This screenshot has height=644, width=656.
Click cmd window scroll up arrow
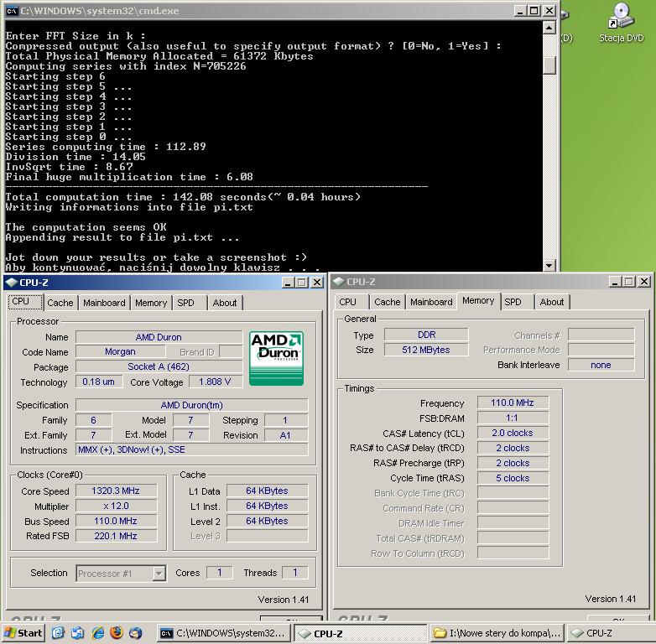[x=549, y=28]
